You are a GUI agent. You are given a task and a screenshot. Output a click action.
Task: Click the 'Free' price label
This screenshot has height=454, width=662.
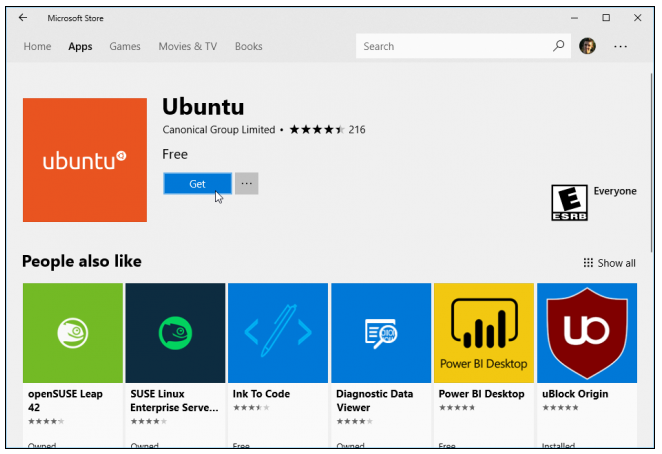tap(175, 154)
